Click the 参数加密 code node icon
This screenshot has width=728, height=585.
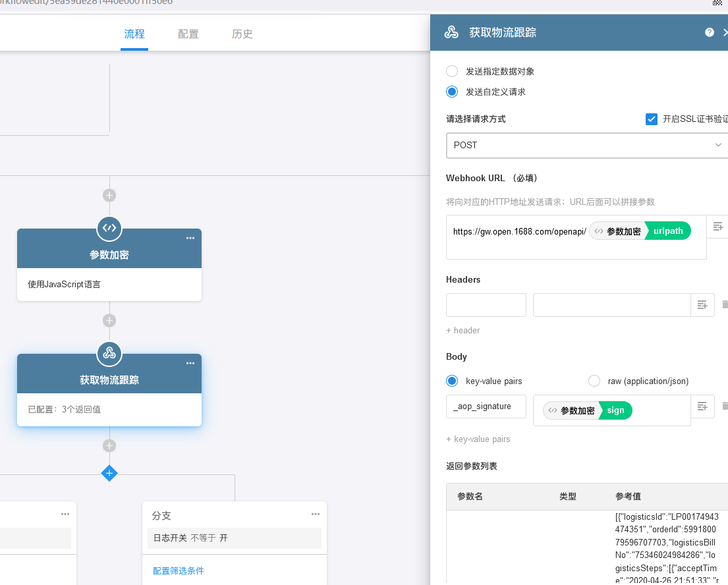[x=109, y=228]
